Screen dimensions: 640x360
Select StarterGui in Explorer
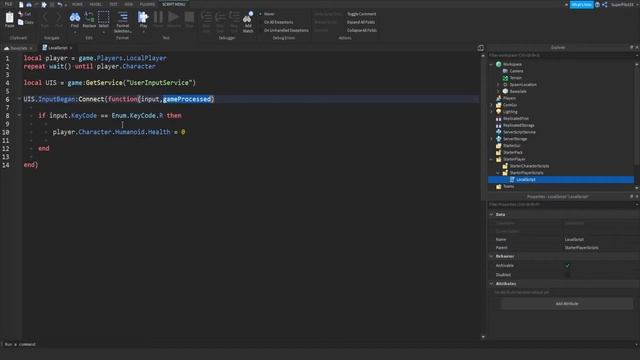point(511,145)
